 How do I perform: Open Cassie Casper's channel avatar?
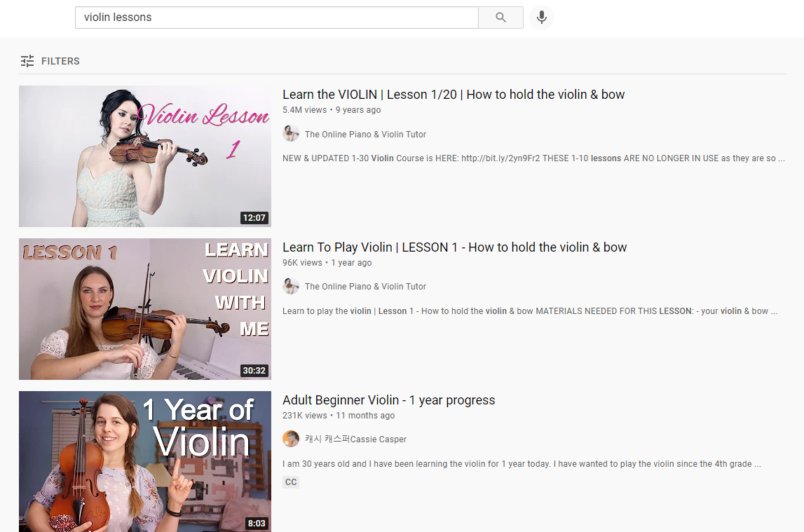click(291, 439)
